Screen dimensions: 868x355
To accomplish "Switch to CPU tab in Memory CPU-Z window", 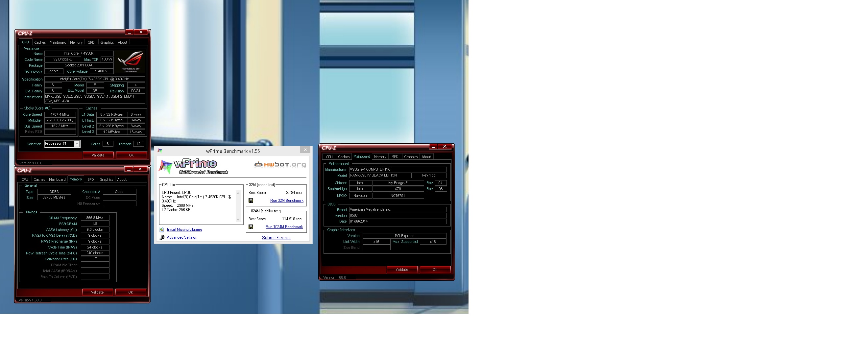I will point(25,179).
